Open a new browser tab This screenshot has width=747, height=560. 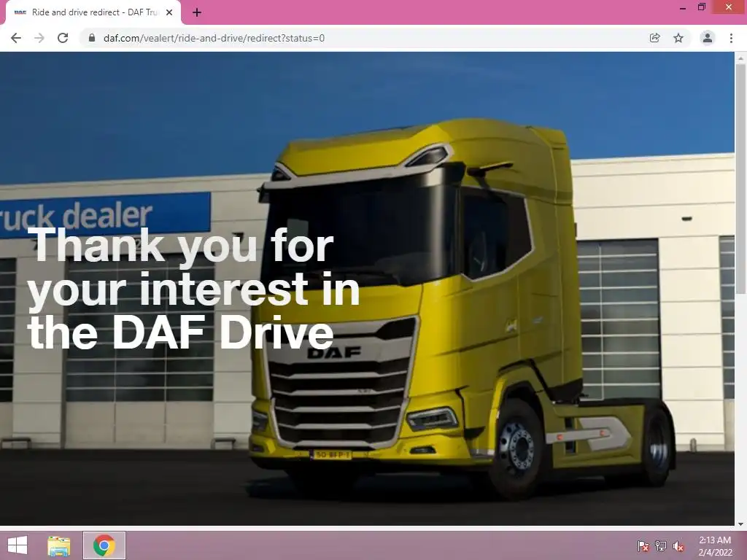click(x=197, y=12)
